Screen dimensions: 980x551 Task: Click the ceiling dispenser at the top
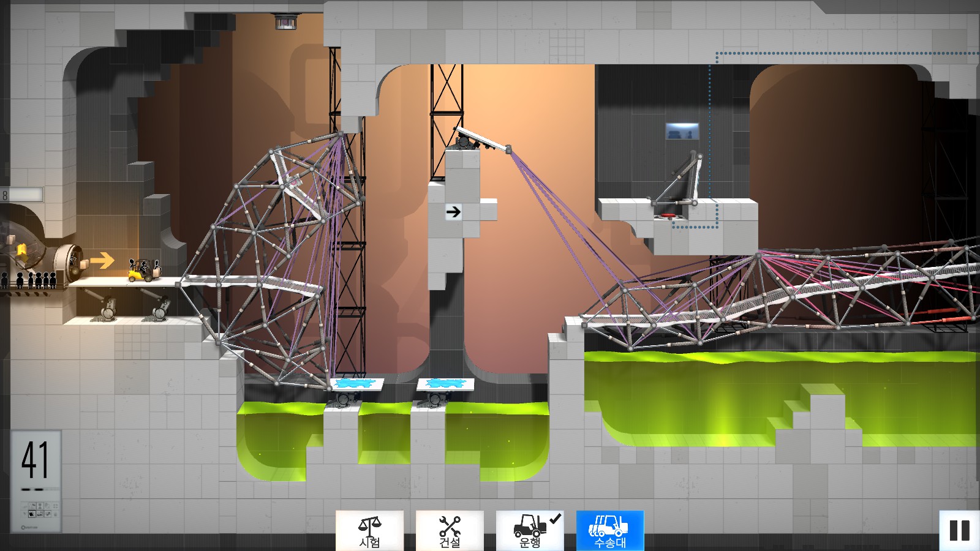(x=286, y=21)
